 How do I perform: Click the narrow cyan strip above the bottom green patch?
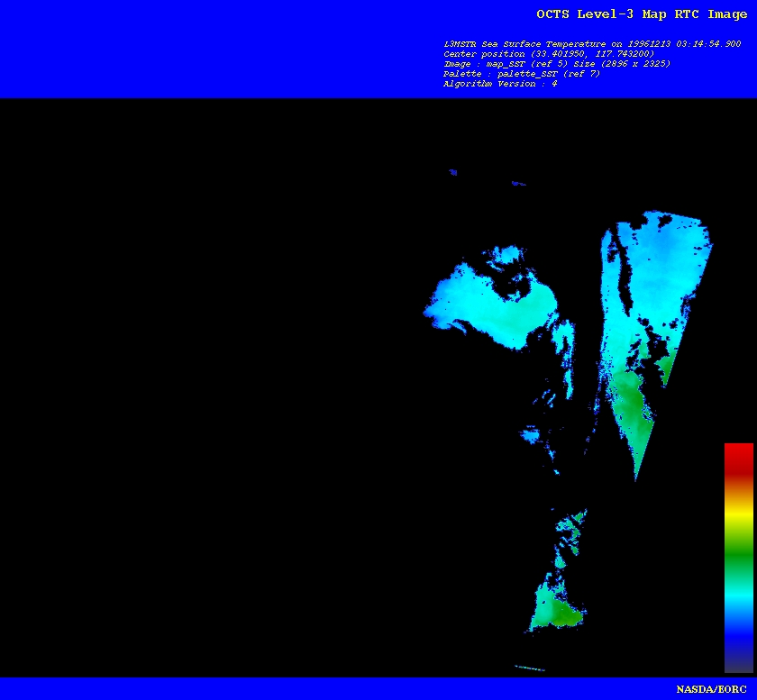pyautogui.click(x=571, y=523)
